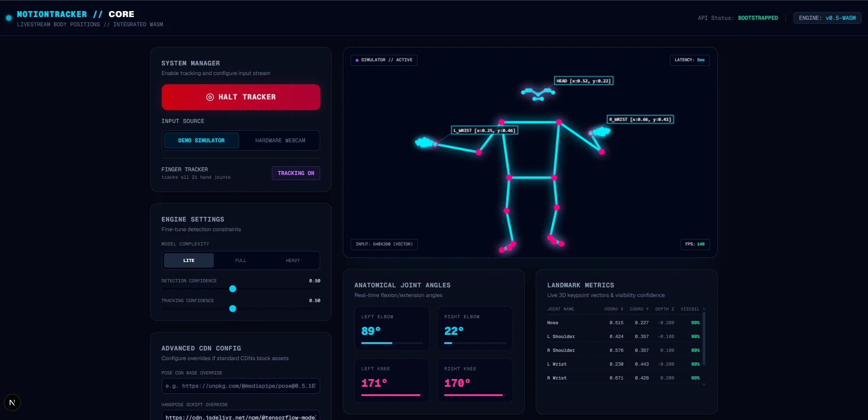Screen dimensions: 868x420
Task: Click the head keypoints on the skeleton
Action: [x=538, y=93]
